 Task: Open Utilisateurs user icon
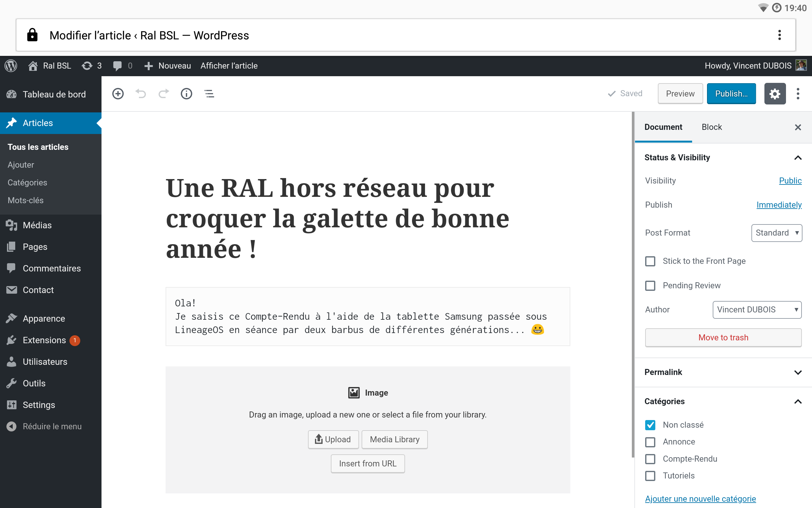pos(11,362)
